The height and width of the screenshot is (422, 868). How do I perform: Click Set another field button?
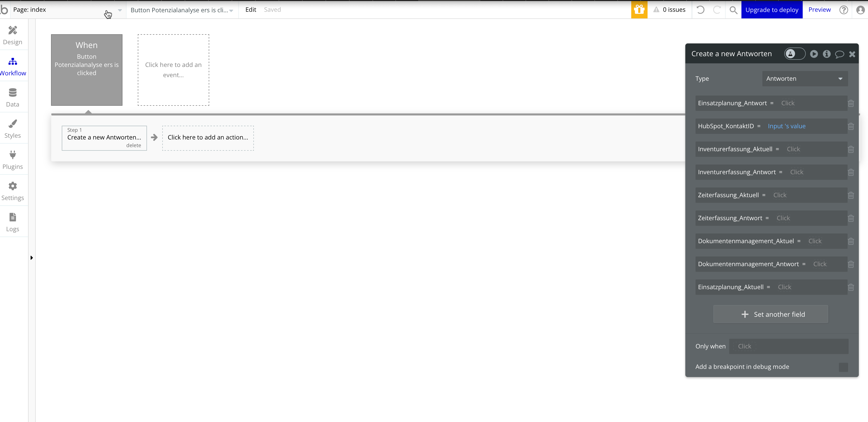[x=770, y=314]
